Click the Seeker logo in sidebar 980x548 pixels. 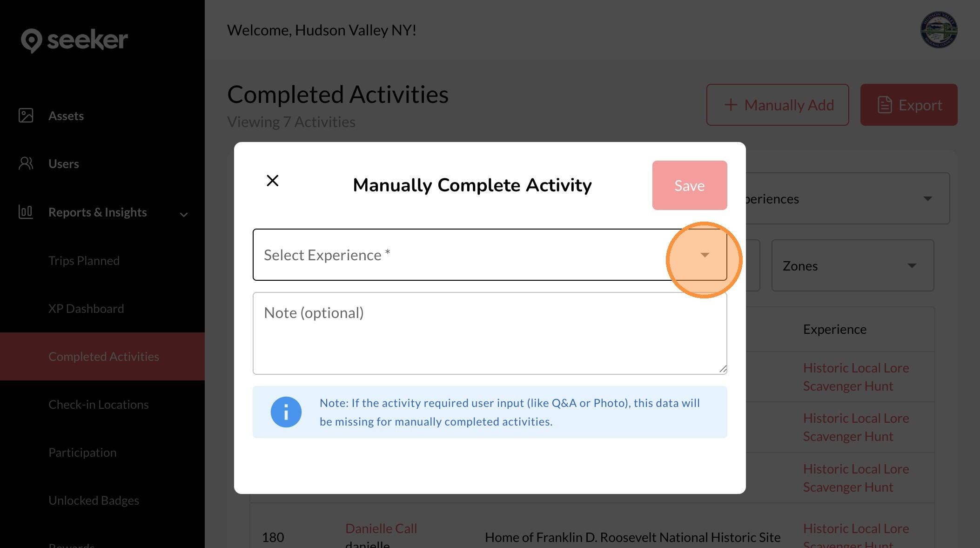74,40
